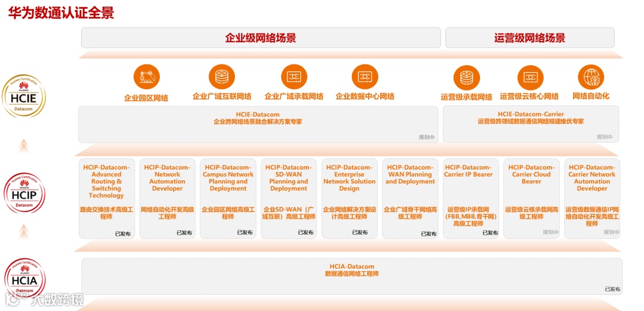
Task: Open the HCIE-Datacom heading
Action: coord(258,115)
